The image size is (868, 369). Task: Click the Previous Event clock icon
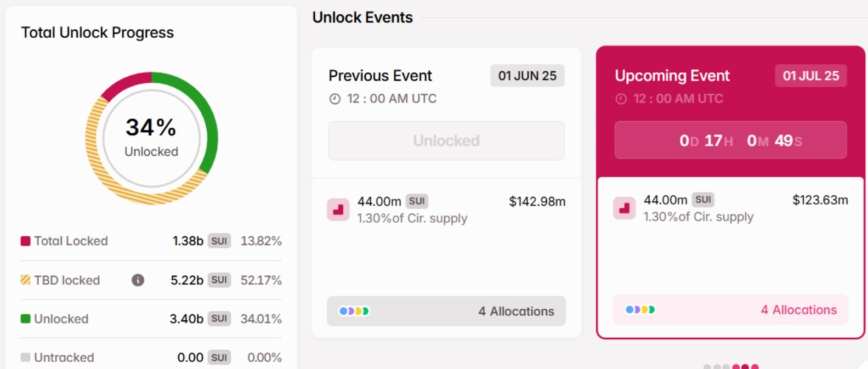pyautogui.click(x=334, y=99)
